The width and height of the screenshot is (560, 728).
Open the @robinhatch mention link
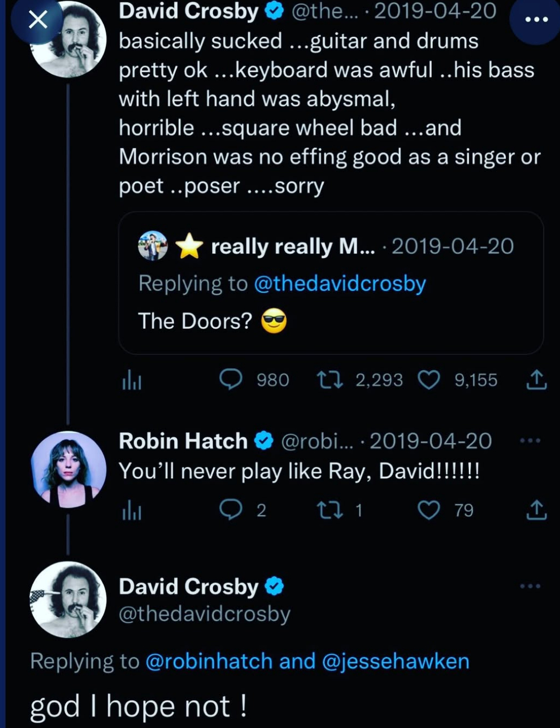pyautogui.click(x=209, y=661)
